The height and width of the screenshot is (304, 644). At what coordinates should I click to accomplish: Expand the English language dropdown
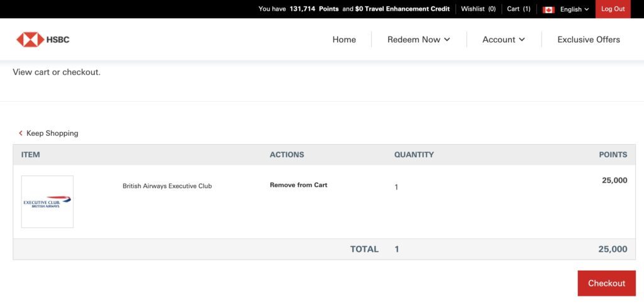[574, 9]
